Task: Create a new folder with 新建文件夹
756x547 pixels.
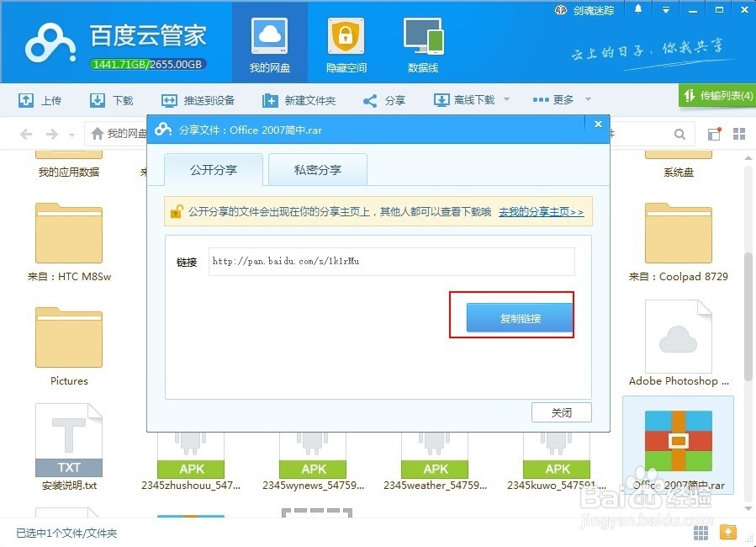Action: (299, 100)
